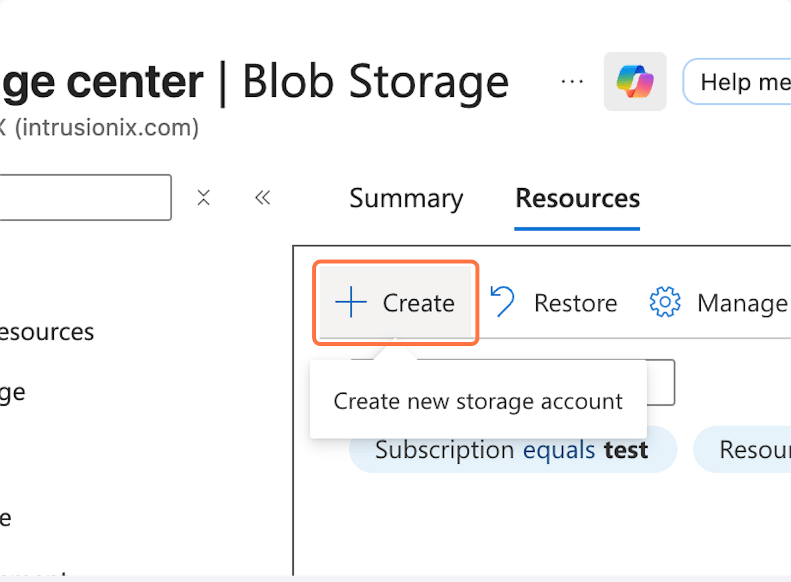Select the Resources tab
This screenshot has height=582, width=791.
point(577,198)
